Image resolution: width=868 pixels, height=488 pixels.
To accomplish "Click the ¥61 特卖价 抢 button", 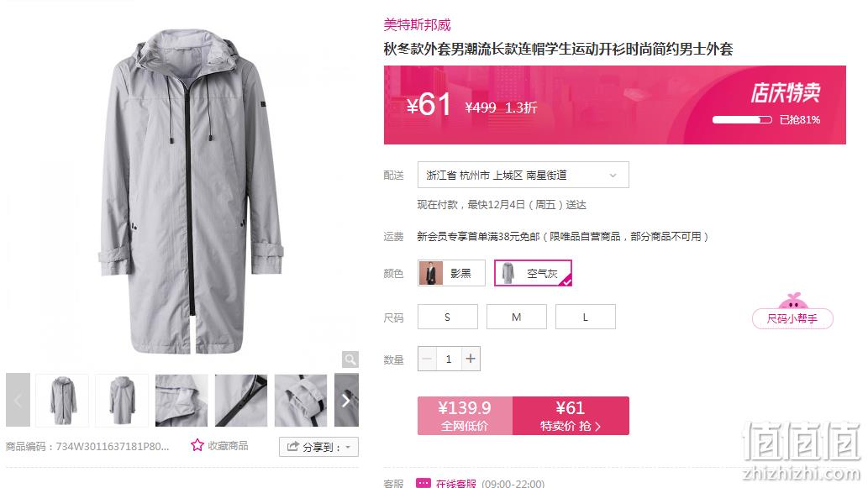I will [571, 416].
